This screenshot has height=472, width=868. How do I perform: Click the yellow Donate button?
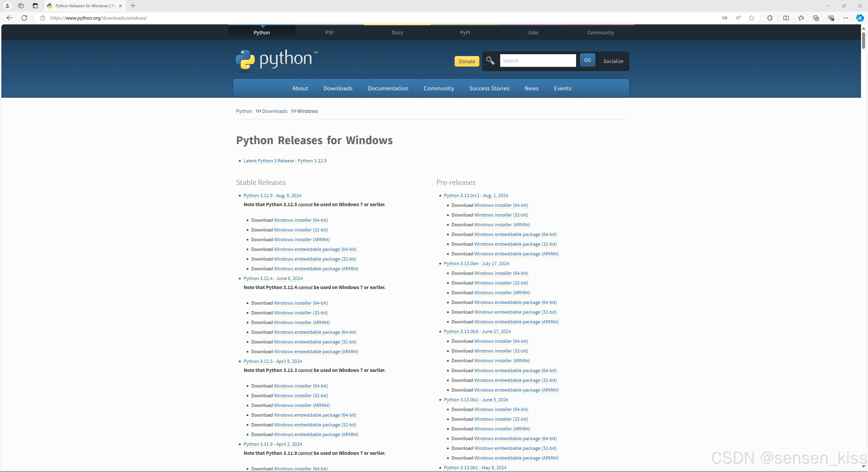467,61
